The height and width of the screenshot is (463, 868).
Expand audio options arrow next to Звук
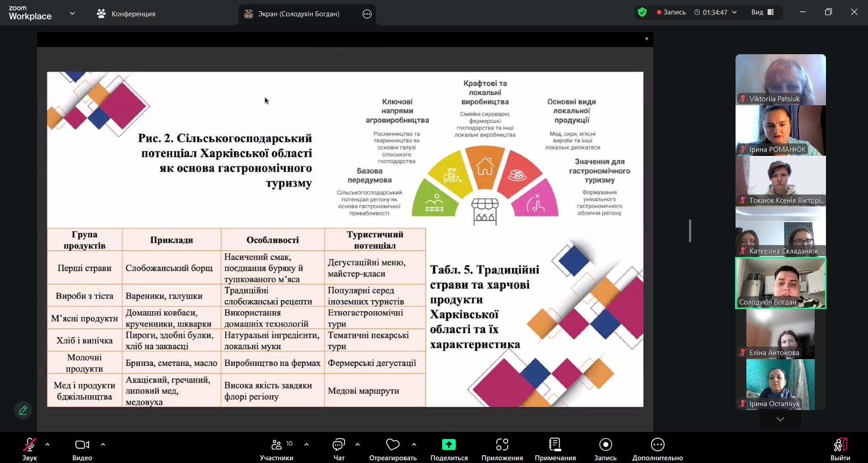pos(47,444)
